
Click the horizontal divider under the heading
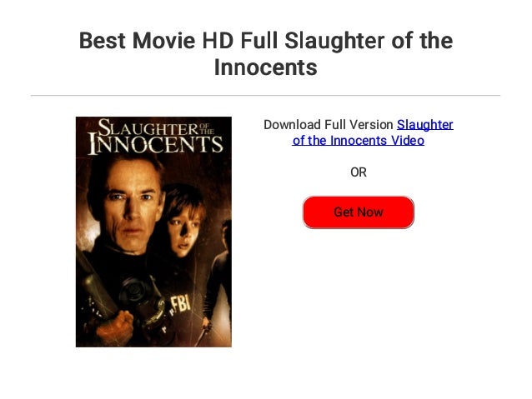(266, 96)
